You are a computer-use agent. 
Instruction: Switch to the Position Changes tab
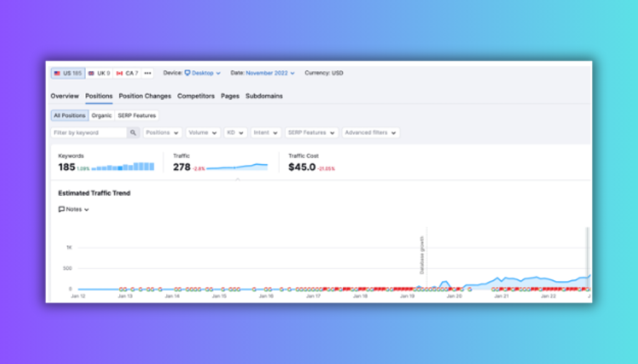[145, 96]
